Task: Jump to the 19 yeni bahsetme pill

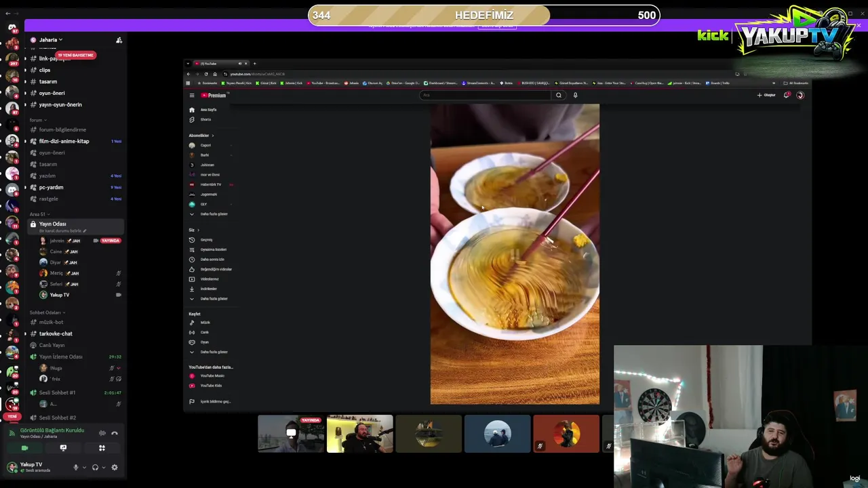Action: coord(75,55)
